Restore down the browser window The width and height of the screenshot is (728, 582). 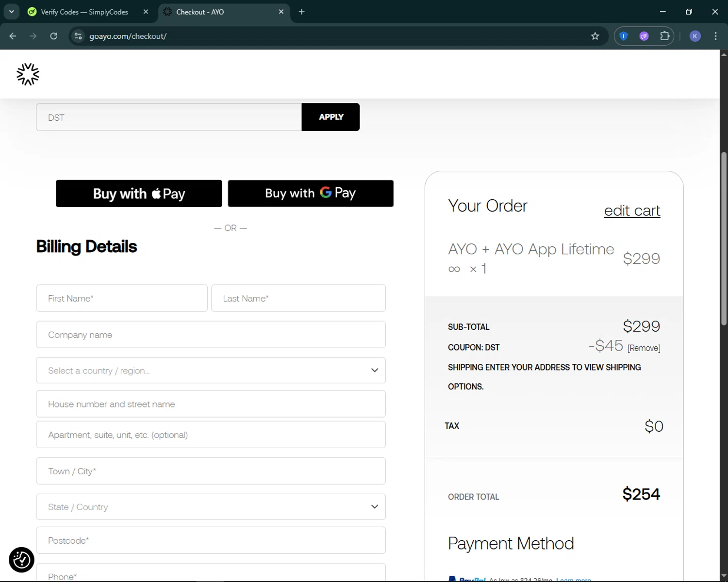point(689,12)
